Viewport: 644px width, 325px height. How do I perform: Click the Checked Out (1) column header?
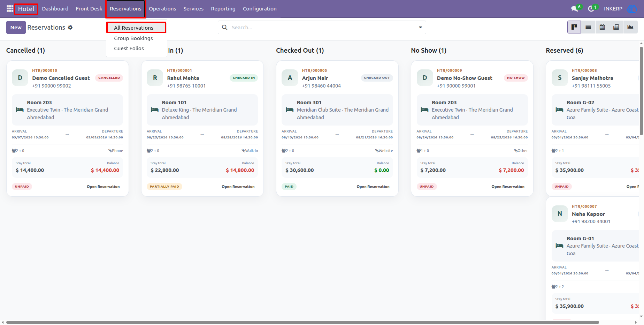pos(300,51)
